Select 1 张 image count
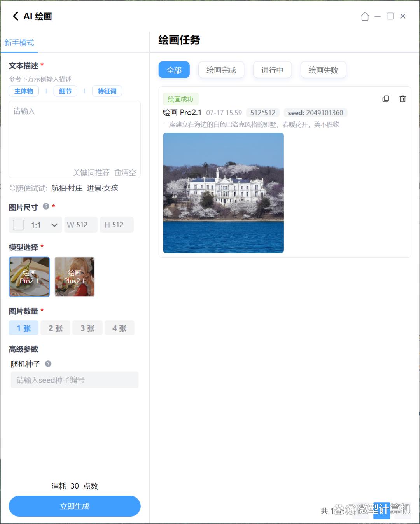The image size is (420, 524). (24, 328)
